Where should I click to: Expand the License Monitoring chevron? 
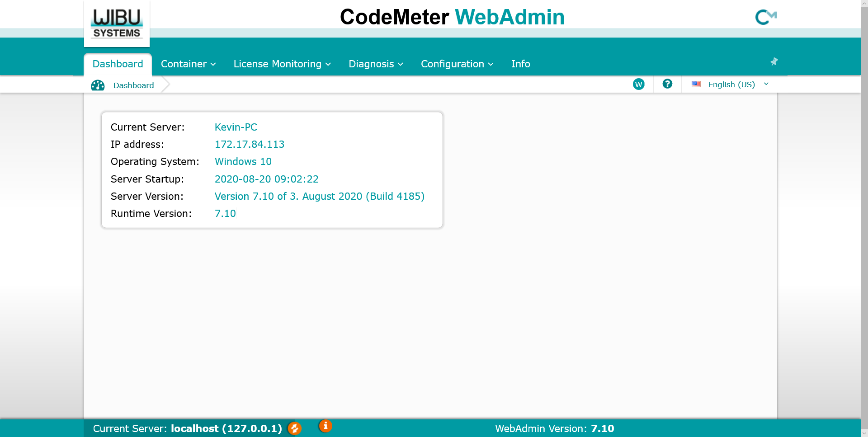pos(328,64)
